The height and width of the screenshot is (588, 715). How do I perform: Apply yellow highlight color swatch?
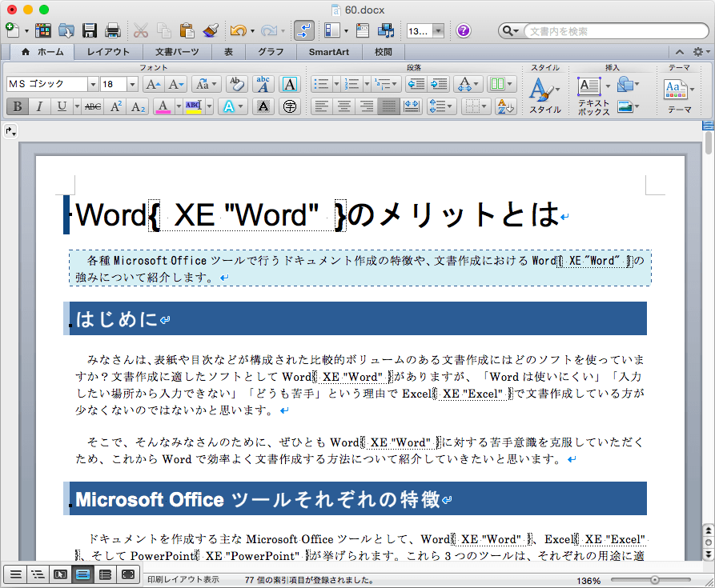[x=193, y=106]
